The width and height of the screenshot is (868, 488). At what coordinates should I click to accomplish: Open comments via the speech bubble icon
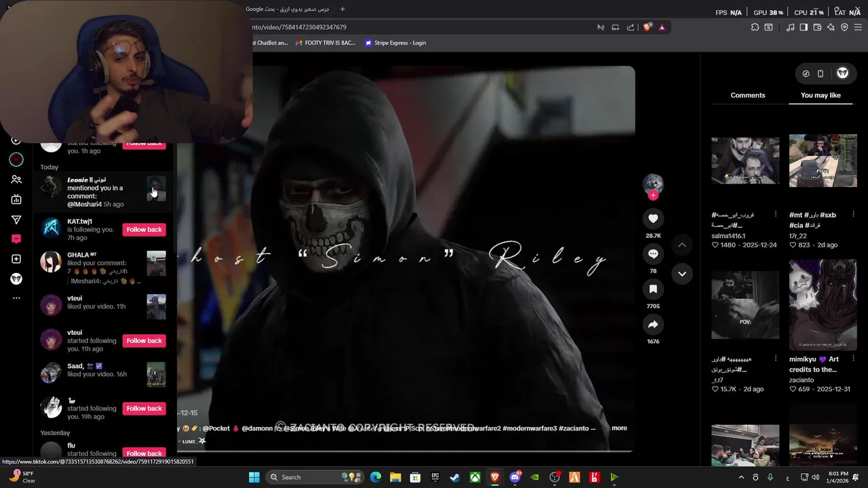(x=653, y=253)
